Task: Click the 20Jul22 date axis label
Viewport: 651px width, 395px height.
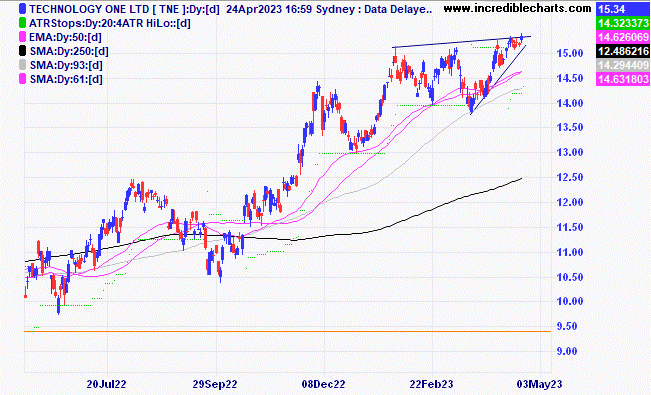Action: tap(106, 384)
